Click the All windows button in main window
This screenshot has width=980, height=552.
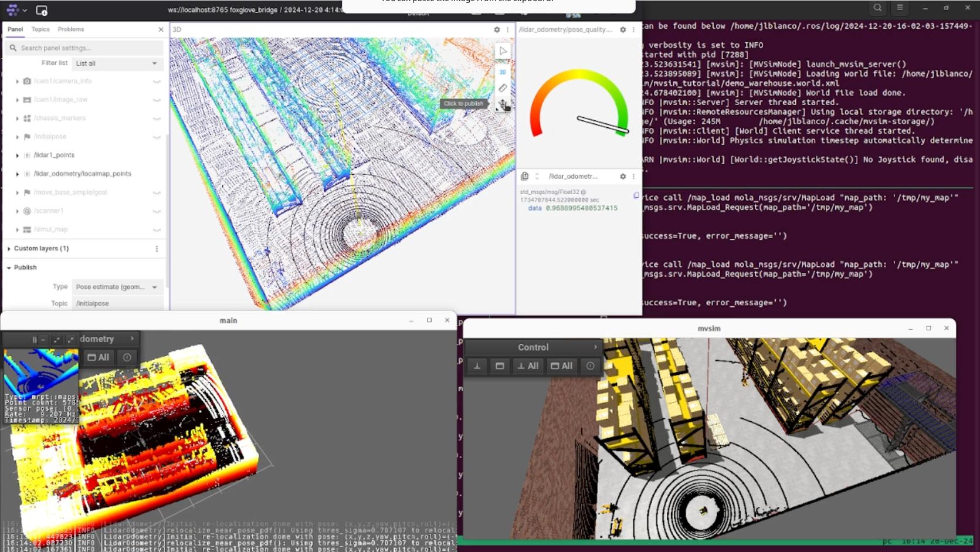[x=99, y=357]
